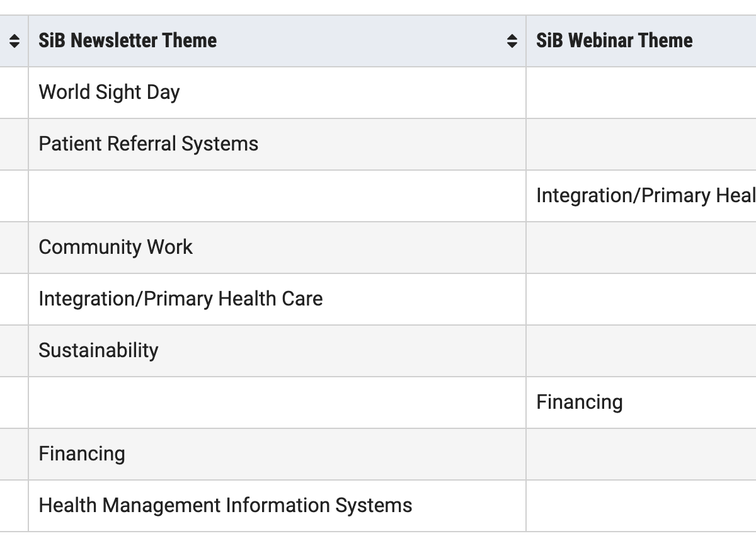Select the SiB Newsletter Theme column header

pos(277,41)
